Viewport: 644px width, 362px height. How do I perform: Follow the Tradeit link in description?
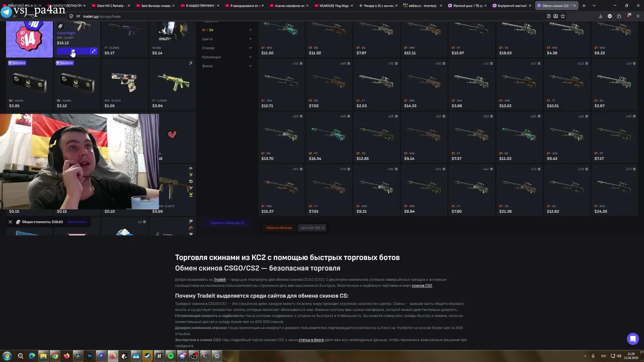click(x=220, y=280)
